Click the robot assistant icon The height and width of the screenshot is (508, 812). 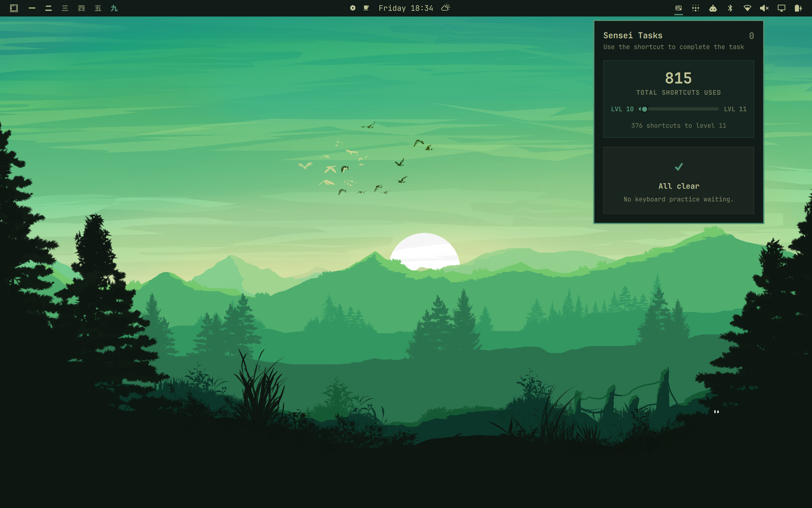[713, 8]
